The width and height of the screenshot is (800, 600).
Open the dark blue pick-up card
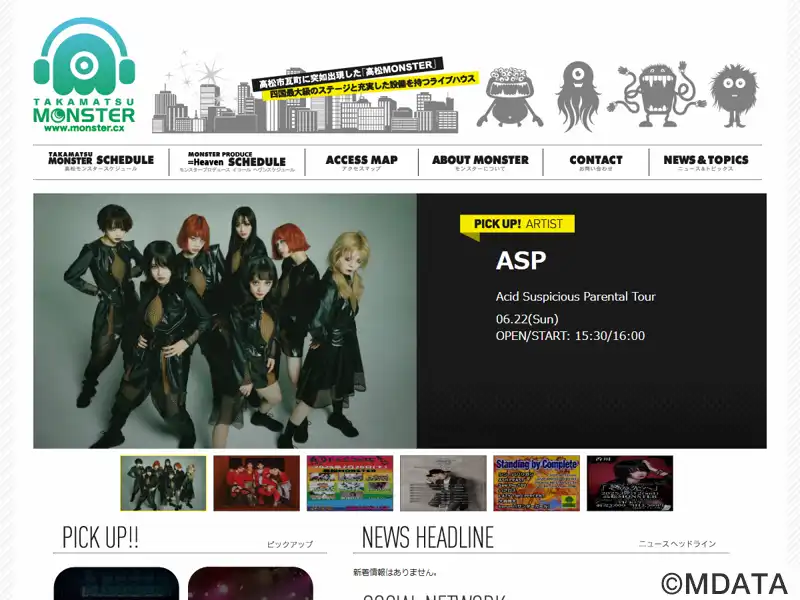[x=116, y=583]
